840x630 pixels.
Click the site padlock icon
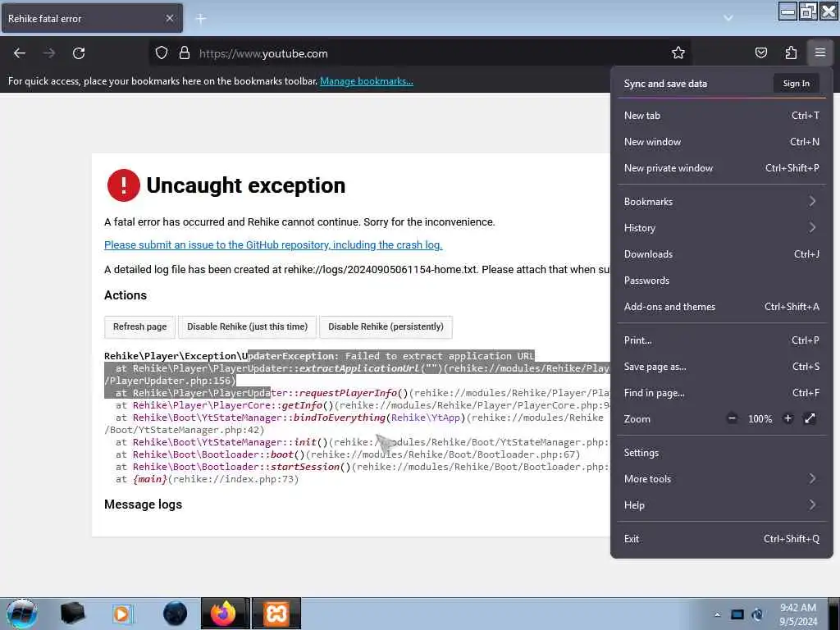click(185, 52)
